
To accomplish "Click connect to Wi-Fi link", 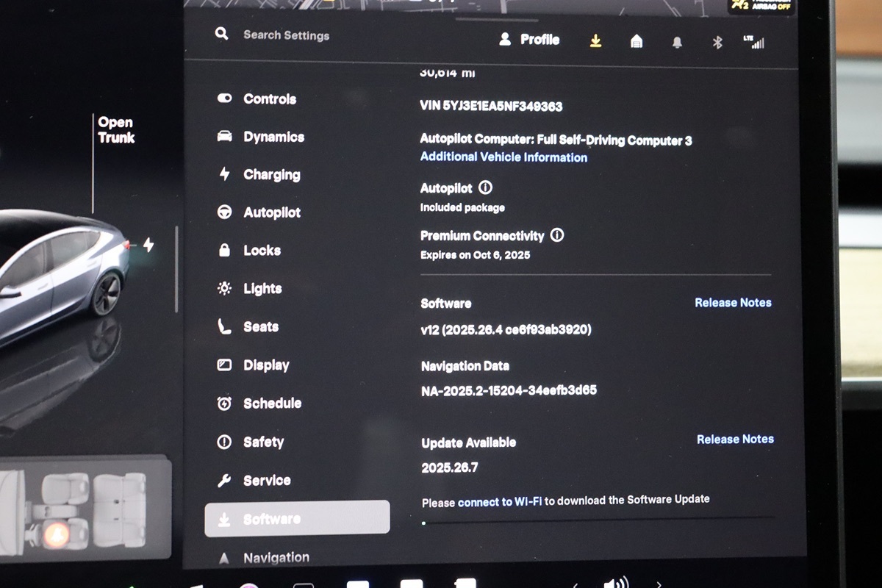I will tap(500, 502).
